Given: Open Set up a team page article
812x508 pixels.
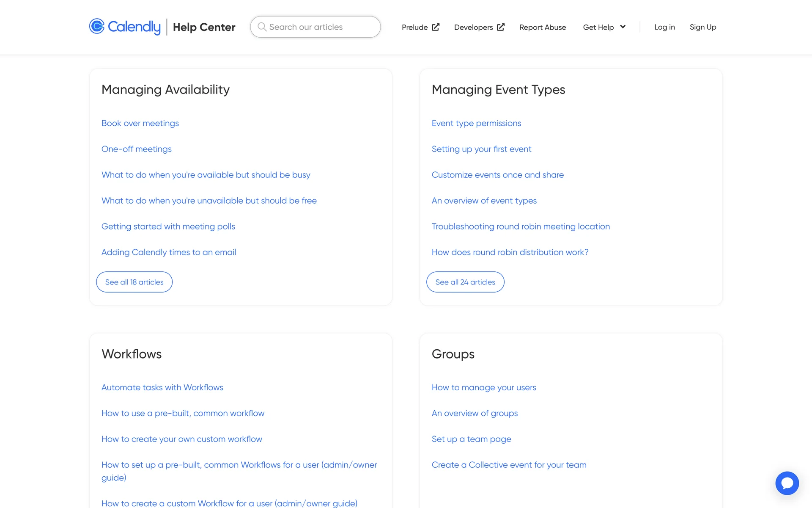Looking at the screenshot, I should pyautogui.click(x=471, y=439).
